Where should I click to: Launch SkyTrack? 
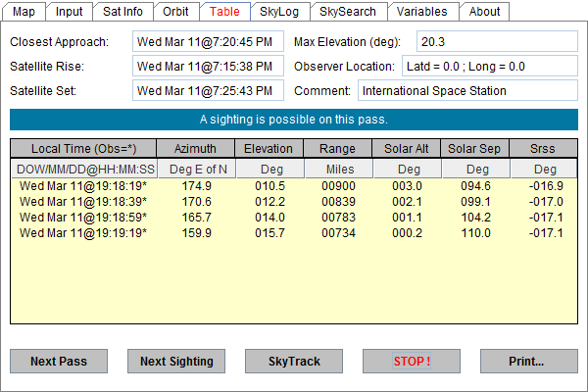(x=294, y=362)
